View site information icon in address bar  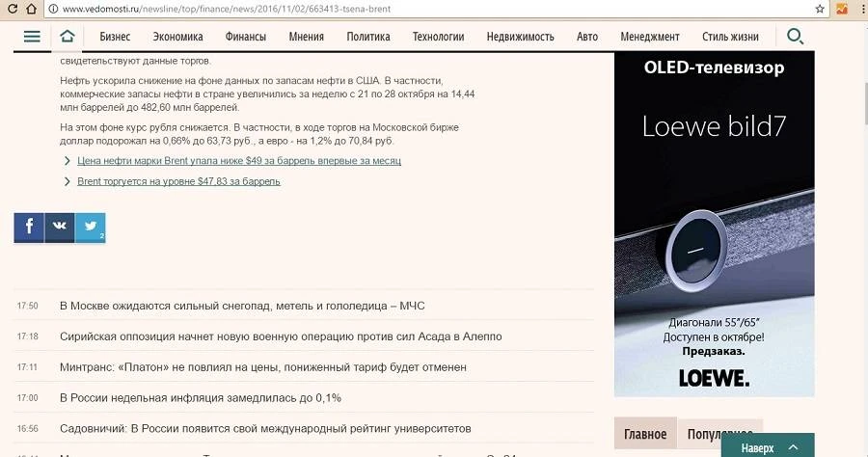(53, 9)
